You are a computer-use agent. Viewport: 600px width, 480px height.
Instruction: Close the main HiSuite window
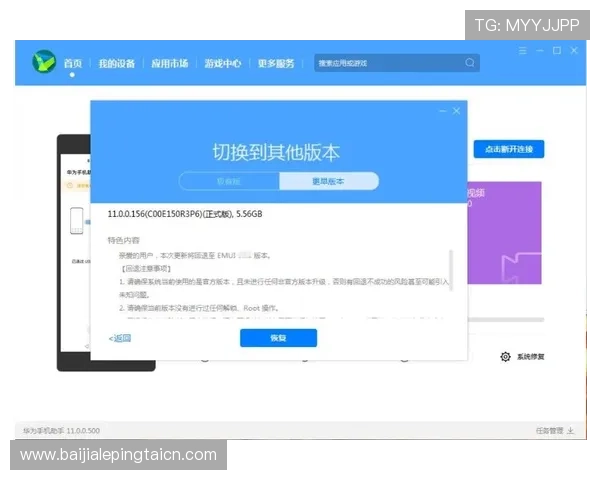[x=574, y=51]
